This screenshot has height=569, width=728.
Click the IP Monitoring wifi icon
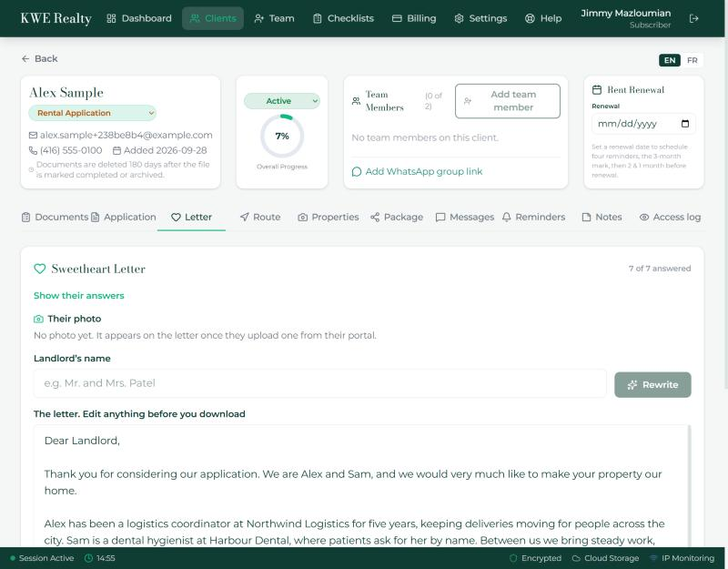[x=653, y=558]
